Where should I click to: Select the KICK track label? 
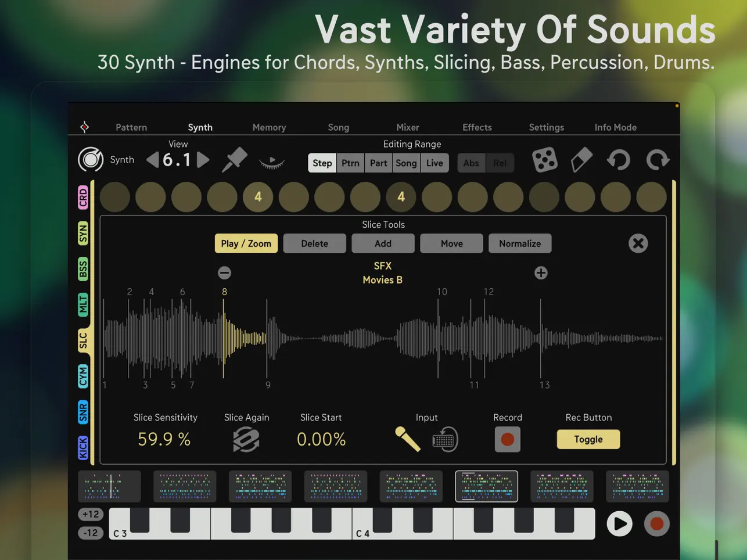pyautogui.click(x=83, y=448)
